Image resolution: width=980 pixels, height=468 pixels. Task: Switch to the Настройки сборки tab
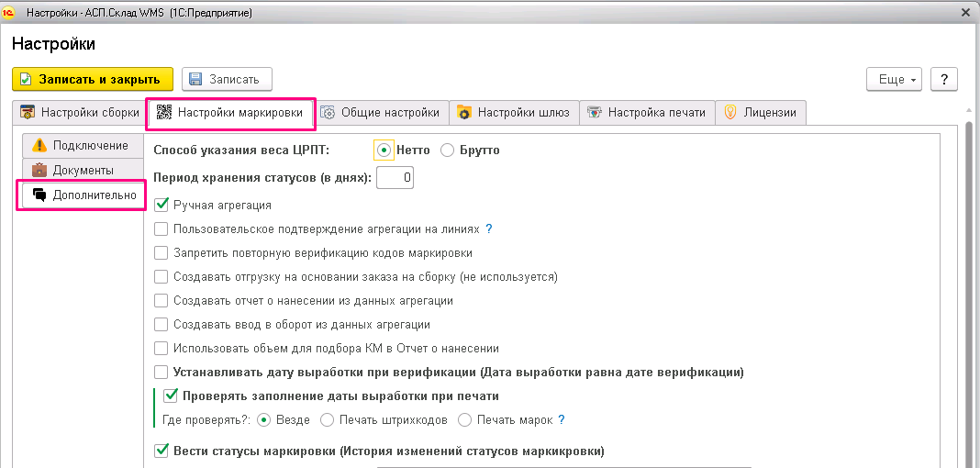point(80,113)
